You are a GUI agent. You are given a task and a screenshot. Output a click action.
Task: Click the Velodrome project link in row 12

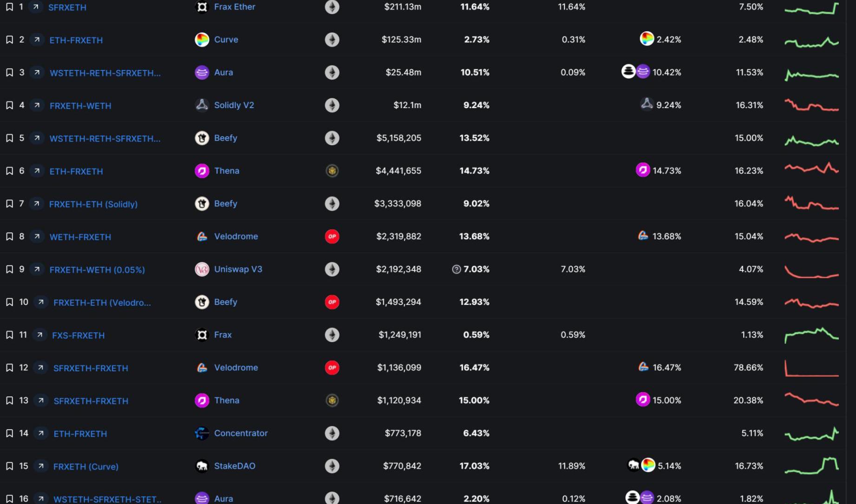pyautogui.click(x=235, y=368)
